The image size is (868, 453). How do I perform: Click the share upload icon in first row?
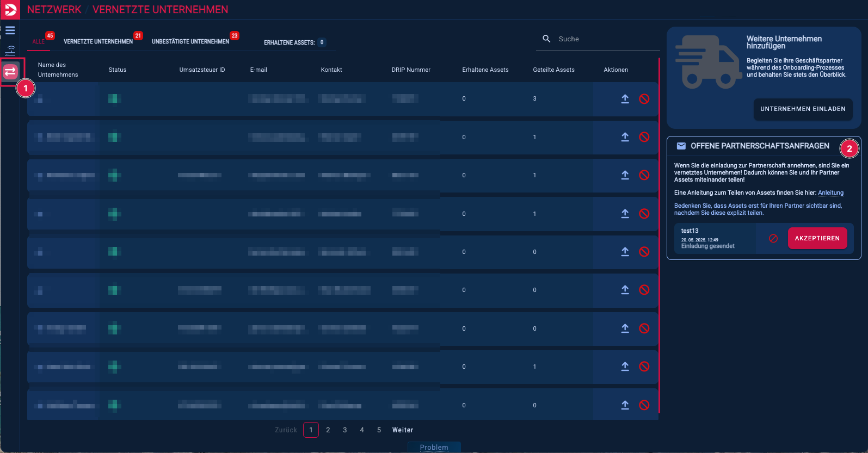(625, 99)
